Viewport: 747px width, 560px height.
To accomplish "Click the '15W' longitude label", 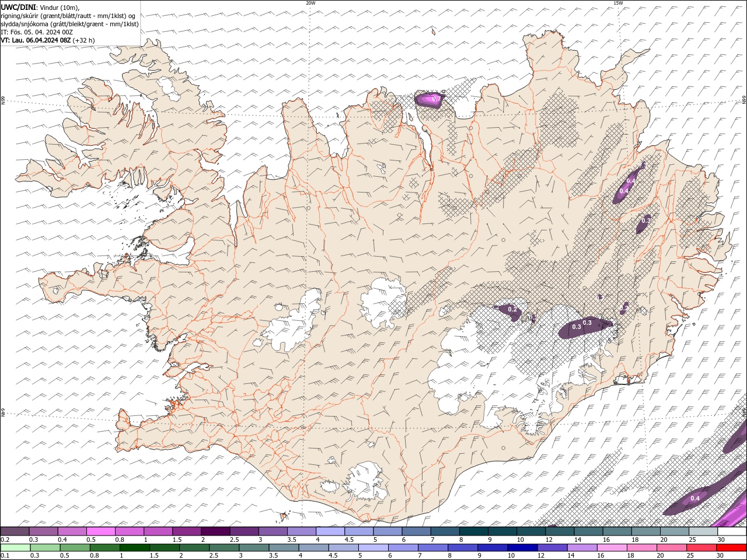I will coord(617,3).
